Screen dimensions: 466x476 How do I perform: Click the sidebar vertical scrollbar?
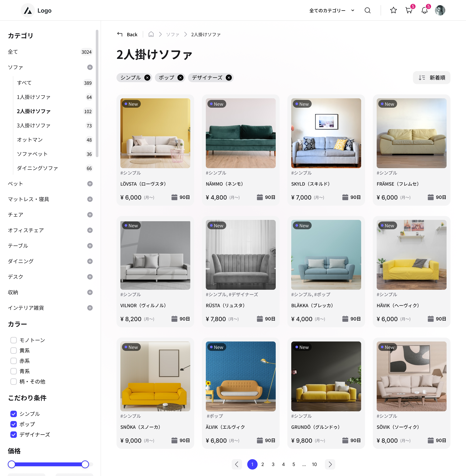pos(97,93)
